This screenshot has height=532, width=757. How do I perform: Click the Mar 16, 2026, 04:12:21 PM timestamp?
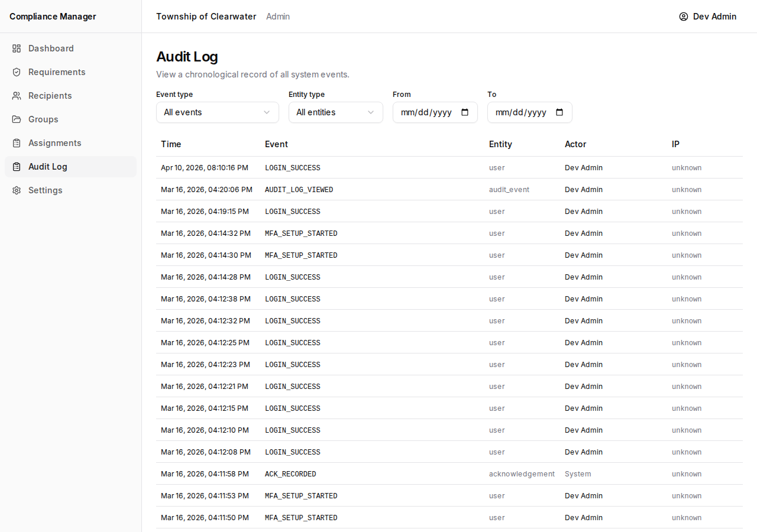coord(205,387)
